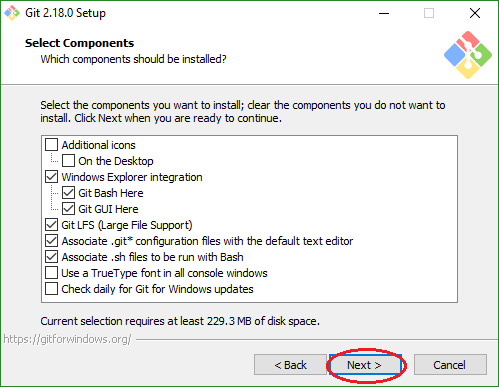
Task: Enable the Additional icons checkbox
Action: pos(51,145)
